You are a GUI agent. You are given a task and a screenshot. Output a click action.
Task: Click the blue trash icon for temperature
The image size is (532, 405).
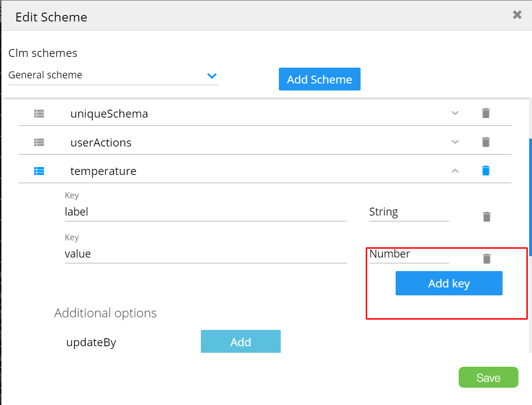pyautogui.click(x=486, y=171)
